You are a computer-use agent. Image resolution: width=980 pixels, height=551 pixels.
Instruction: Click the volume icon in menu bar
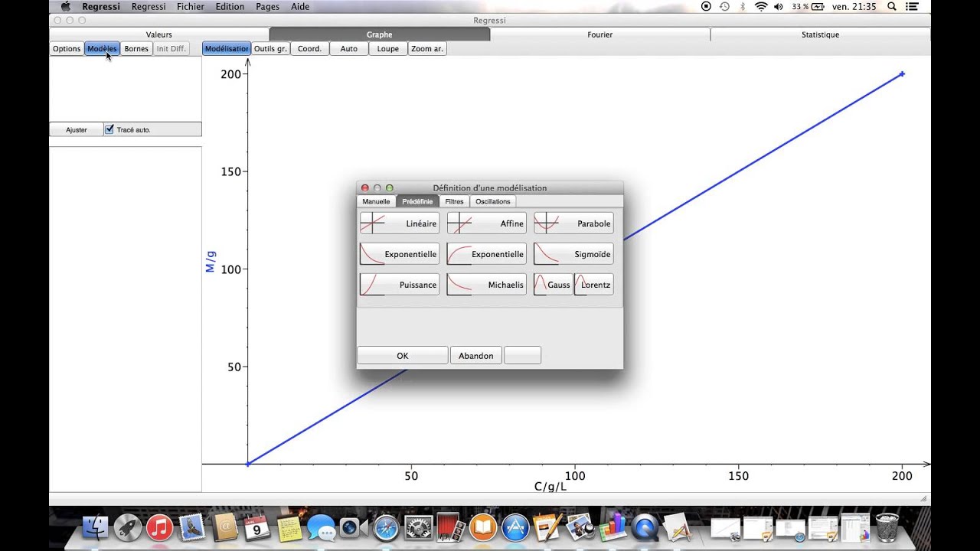pyautogui.click(x=779, y=6)
